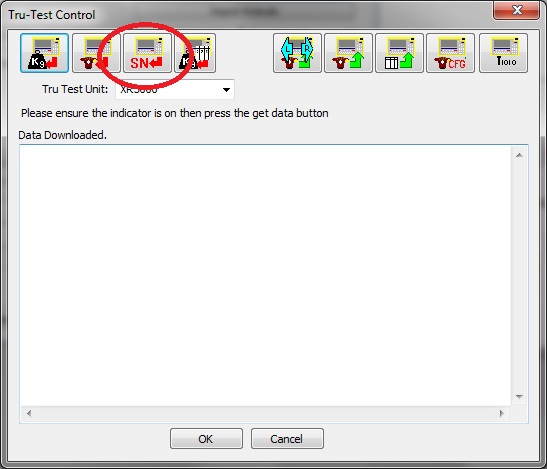Close the Tru-Test Control dialog
Screen dimensions: 547x469
point(517,10)
